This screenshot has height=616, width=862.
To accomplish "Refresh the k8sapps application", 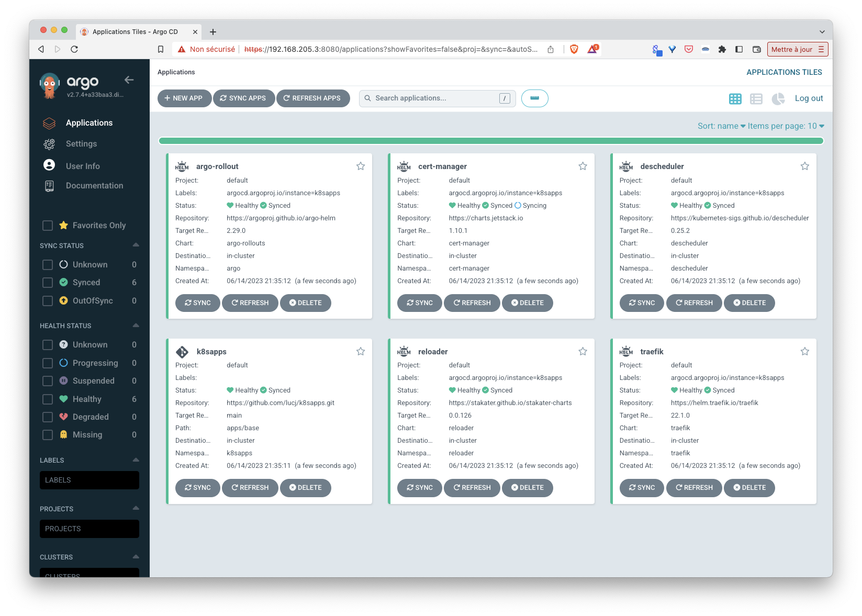I will [250, 488].
